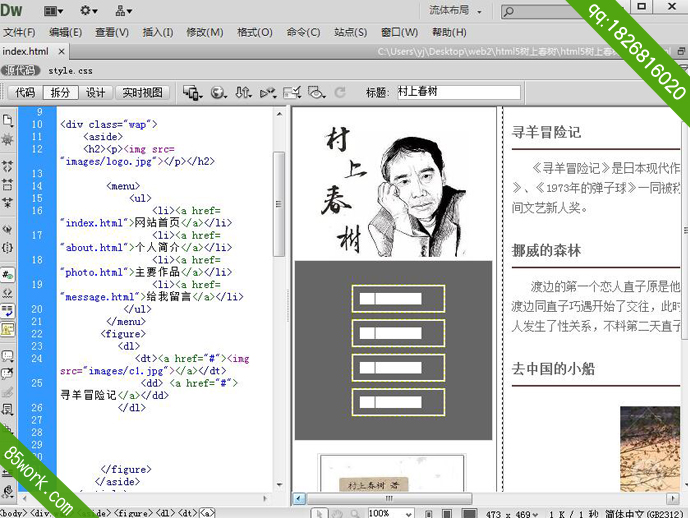Click the 标题 title input field

coord(459,92)
